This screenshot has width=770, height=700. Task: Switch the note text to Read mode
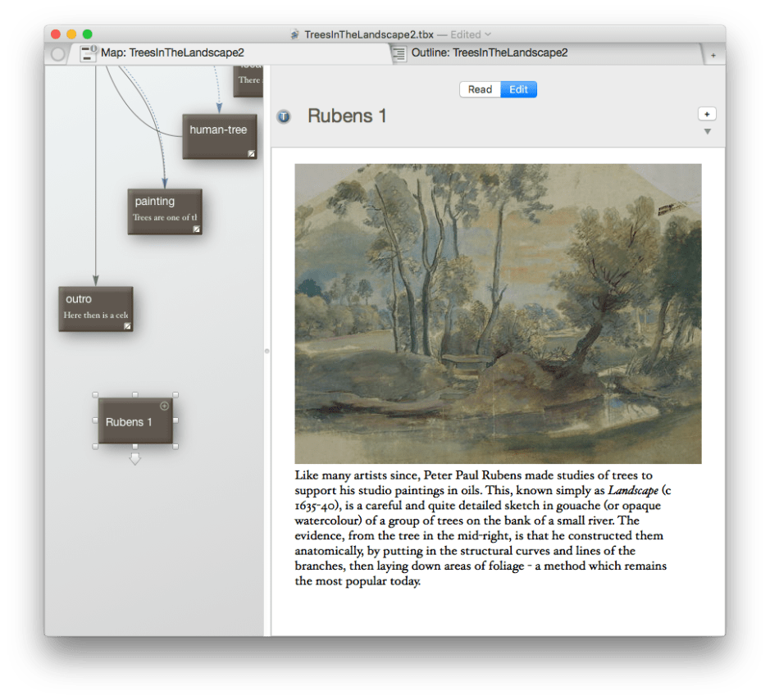coord(480,89)
